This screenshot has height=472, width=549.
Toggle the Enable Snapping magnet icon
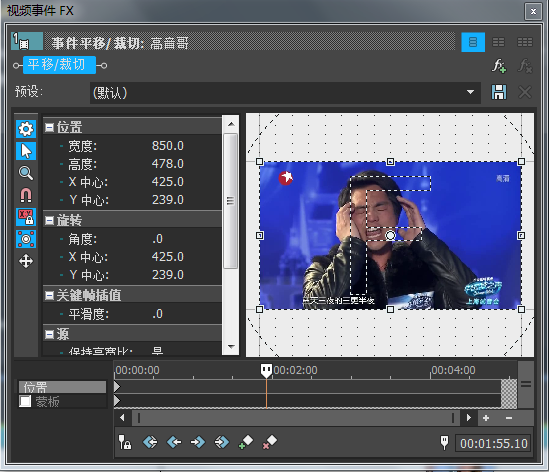[26, 195]
